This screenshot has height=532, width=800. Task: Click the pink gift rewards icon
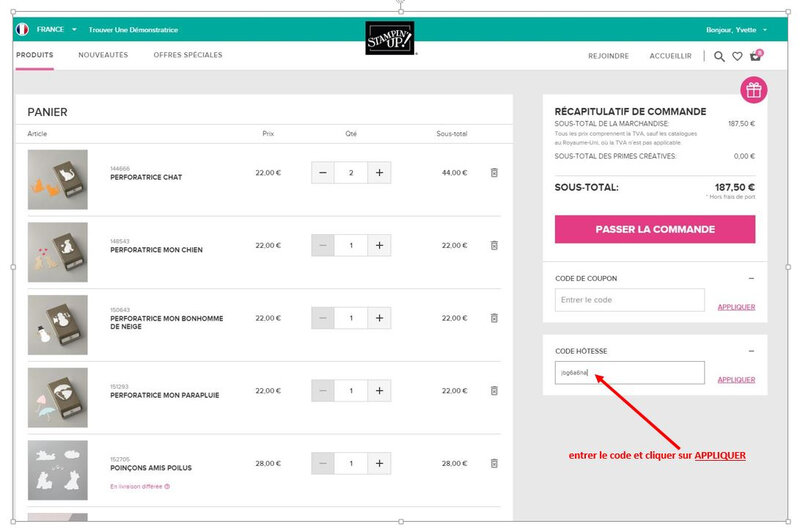754,90
